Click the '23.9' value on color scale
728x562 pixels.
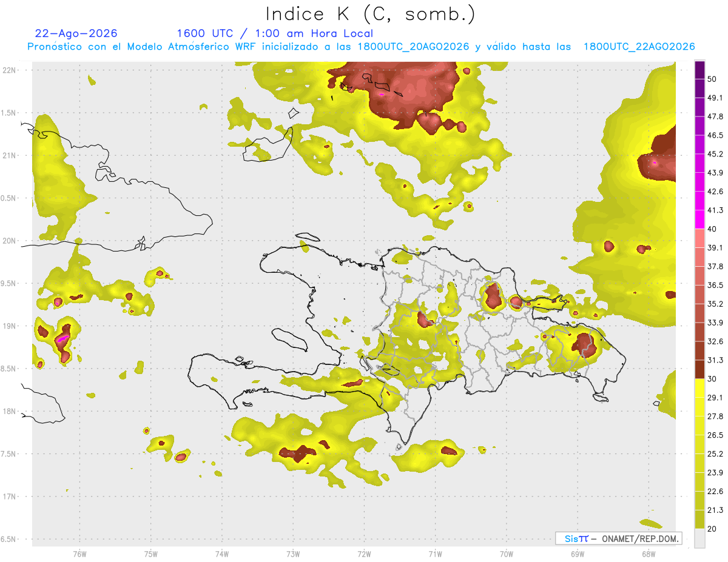click(x=715, y=473)
